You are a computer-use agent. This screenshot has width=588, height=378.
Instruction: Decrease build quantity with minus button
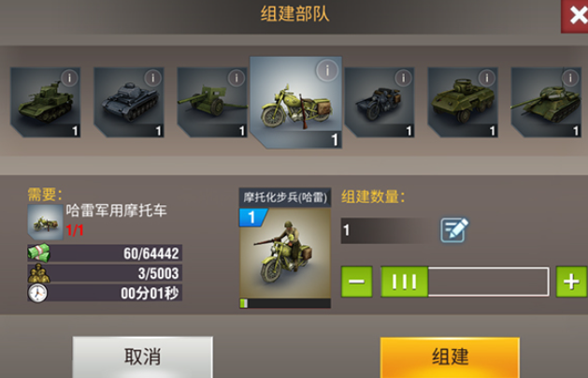click(356, 282)
